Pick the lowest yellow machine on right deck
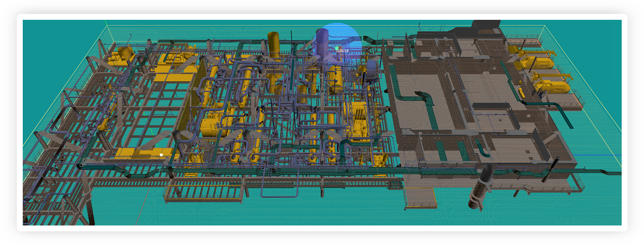Viewport: 644px width, 244px height. [552, 86]
